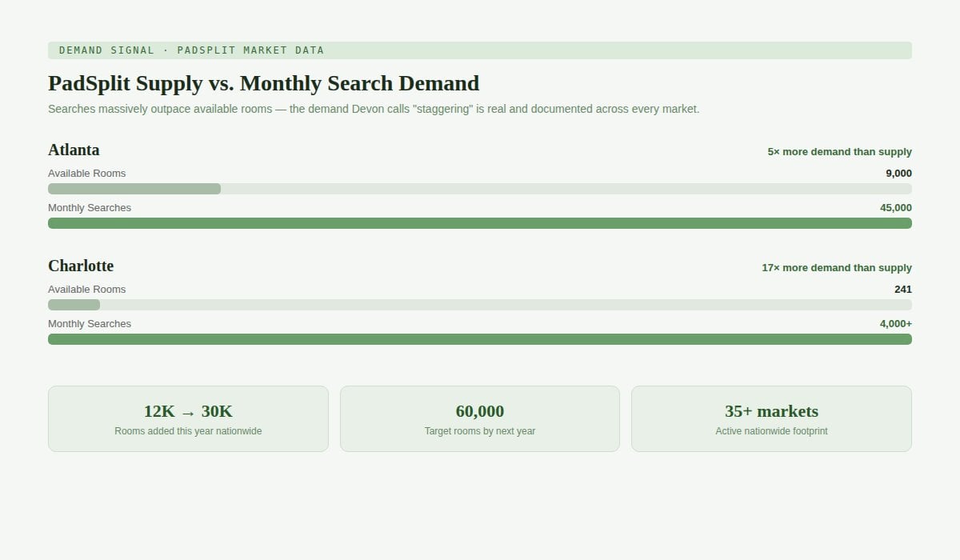This screenshot has width=960, height=560.
Task: Click the 4,000+ monthly searches value
Action: coord(895,324)
